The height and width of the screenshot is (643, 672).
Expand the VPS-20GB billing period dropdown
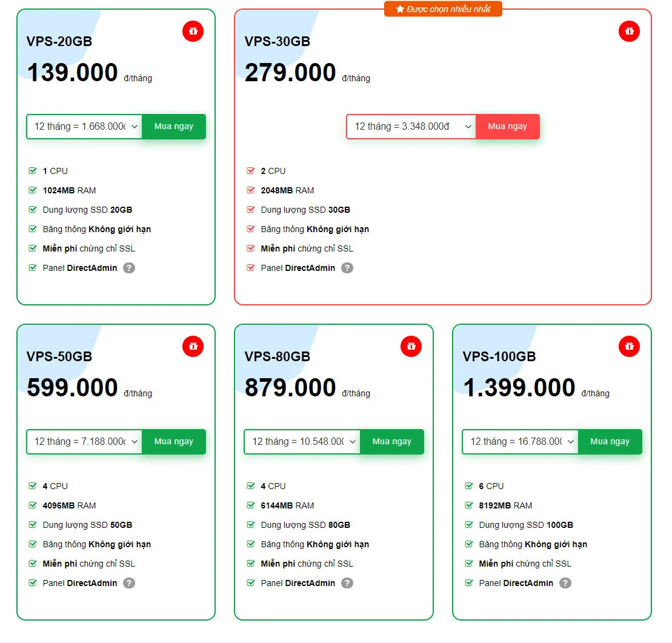pos(84,127)
